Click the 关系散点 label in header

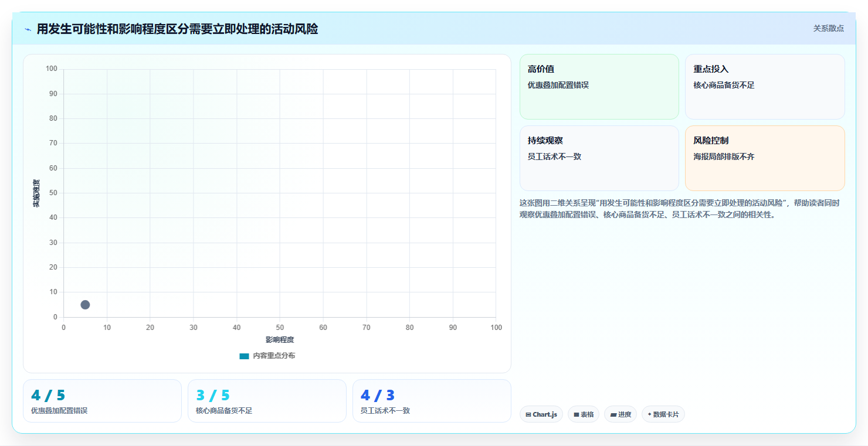point(828,28)
